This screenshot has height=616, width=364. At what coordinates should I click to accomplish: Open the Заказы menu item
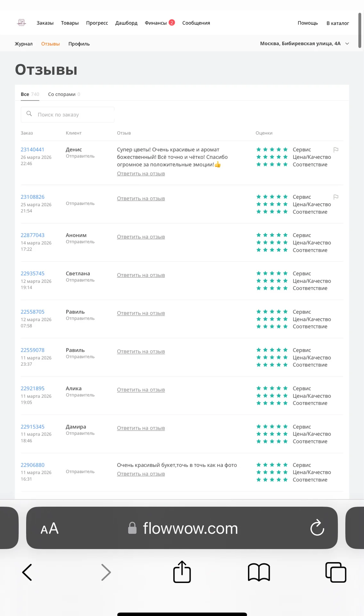(x=45, y=23)
